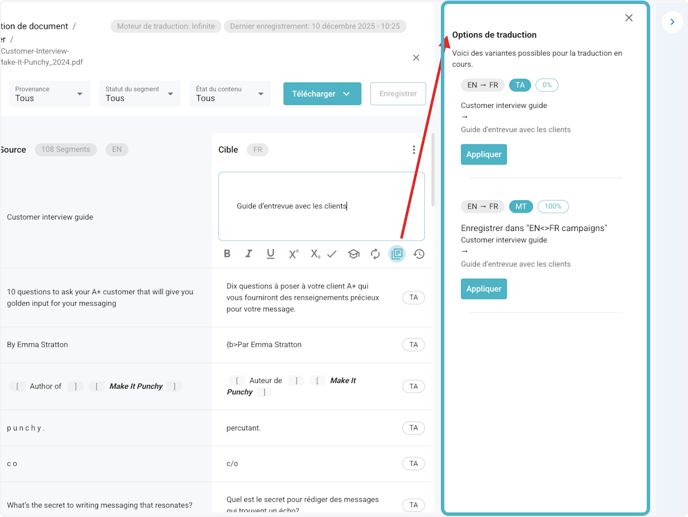Apply the first TA translation variant
Viewport: 688px width, 517px height.
[484, 155]
